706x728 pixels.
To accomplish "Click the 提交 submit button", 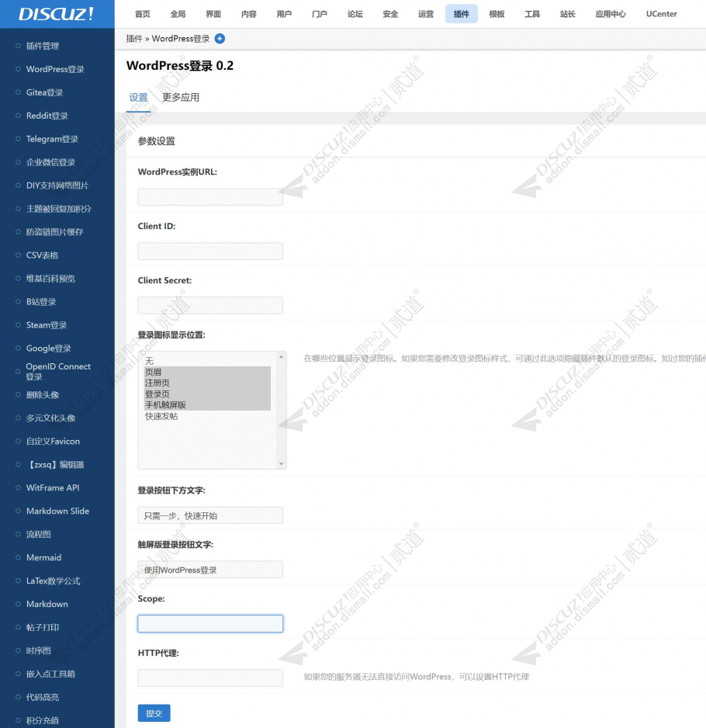I will tap(154, 713).
